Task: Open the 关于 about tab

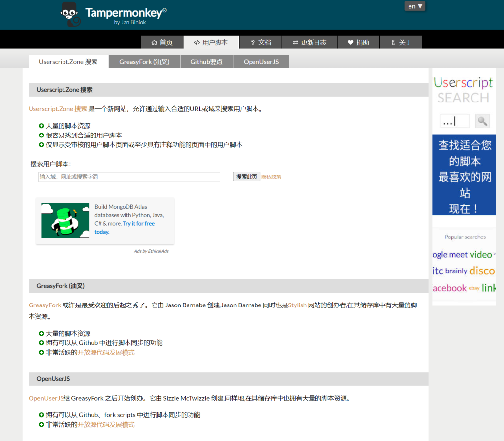Action: (x=401, y=42)
